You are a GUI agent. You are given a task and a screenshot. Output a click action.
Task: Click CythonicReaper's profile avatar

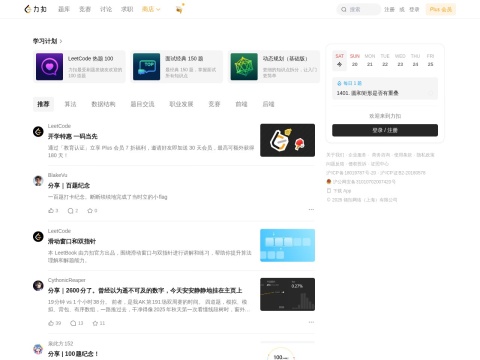pos(38,286)
